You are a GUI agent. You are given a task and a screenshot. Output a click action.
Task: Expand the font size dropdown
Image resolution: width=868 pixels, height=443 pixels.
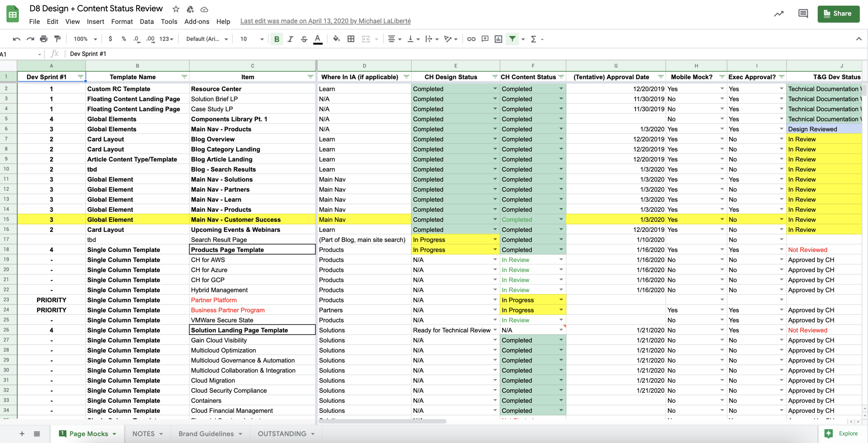tap(261, 39)
